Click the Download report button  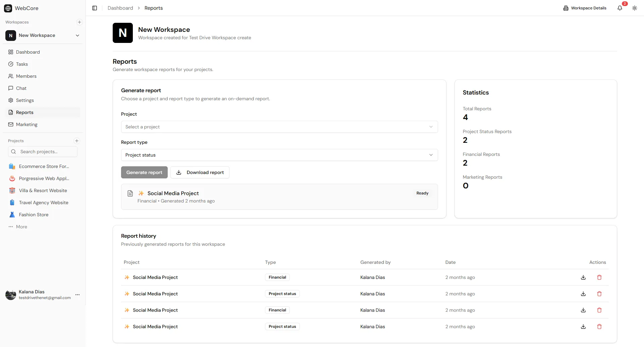(x=200, y=172)
